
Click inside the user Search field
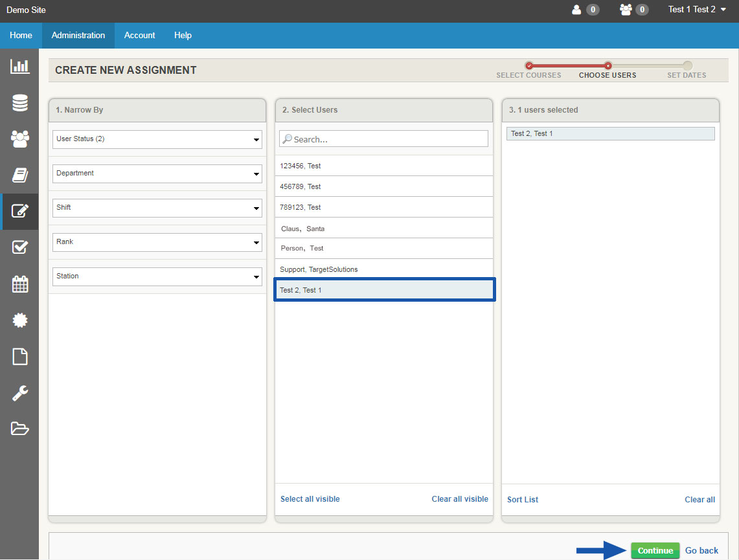click(383, 139)
